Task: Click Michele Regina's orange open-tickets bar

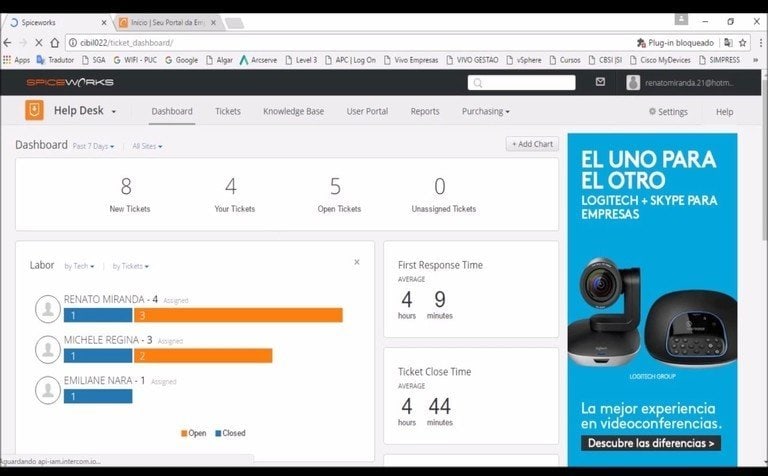Action: pyautogui.click(x=203, y=356)
